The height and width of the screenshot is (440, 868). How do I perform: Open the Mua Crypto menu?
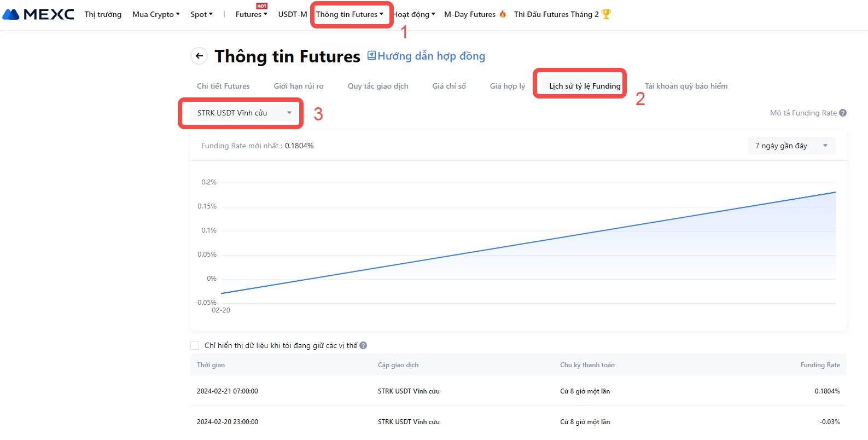click(x=156, y=14)
